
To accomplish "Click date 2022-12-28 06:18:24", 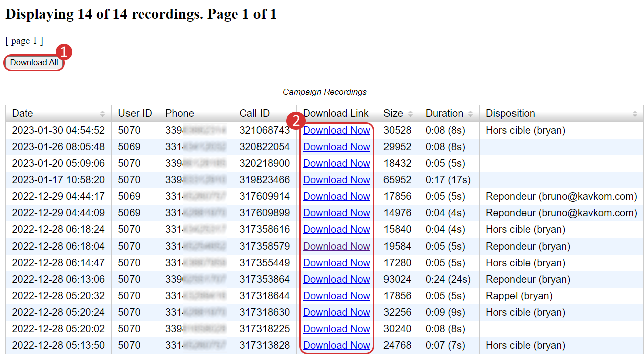I will (x=58, y=229).
